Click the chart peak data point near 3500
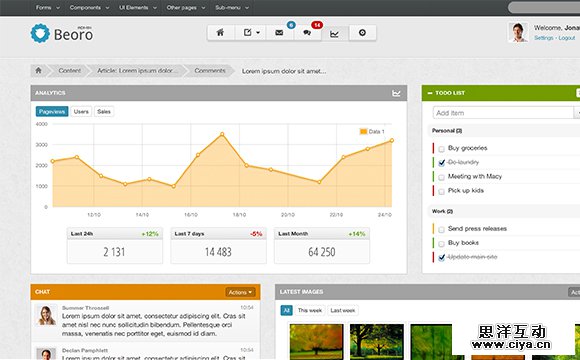580x360 pixels. point(222,134)
